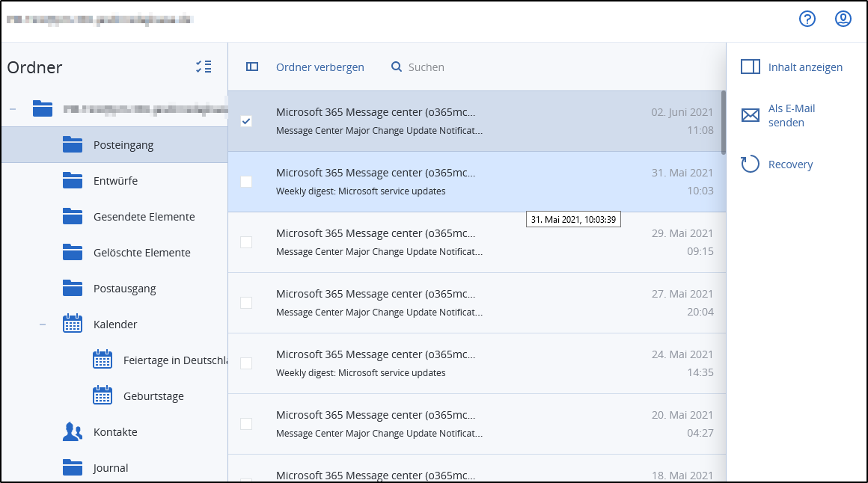
Task: Click the Recovery circular arrow icon
Action: click(750, 164)
